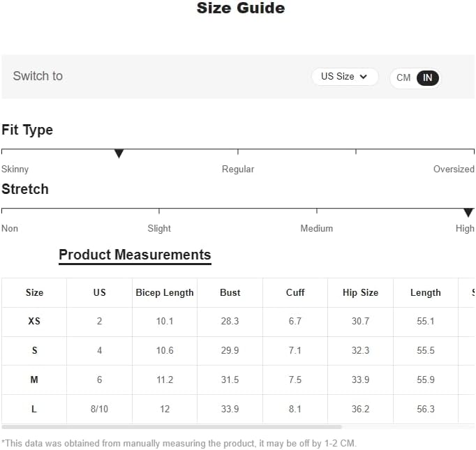Screen dimensions: 476x450
Task: Click the Bust column header
Action: coord(230,292)
